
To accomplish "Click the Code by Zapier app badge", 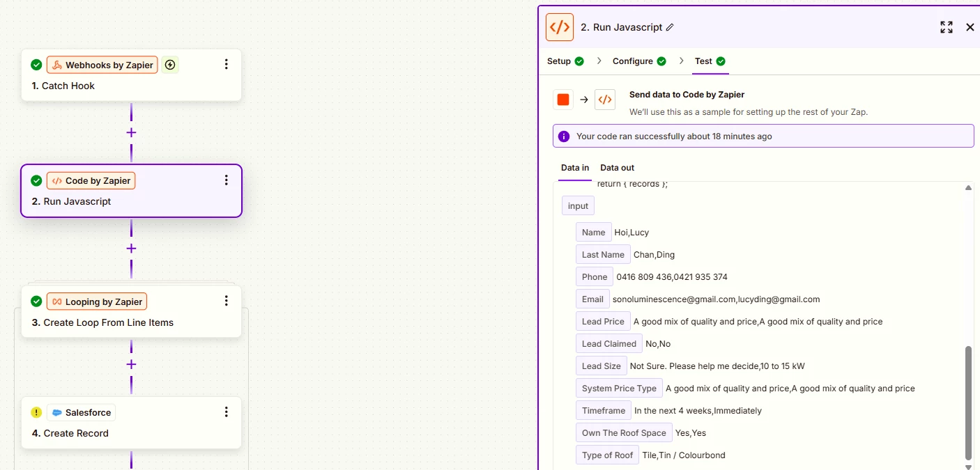I will 91,180.
